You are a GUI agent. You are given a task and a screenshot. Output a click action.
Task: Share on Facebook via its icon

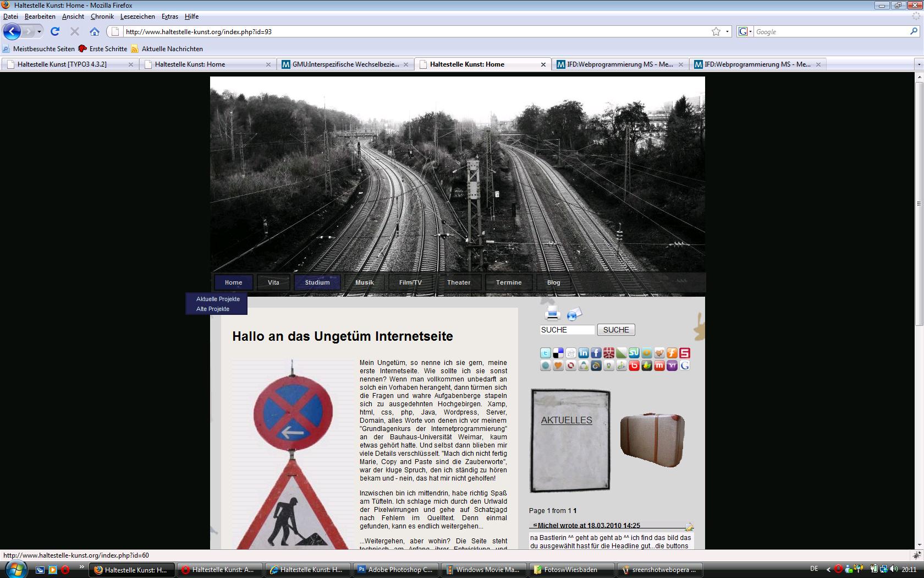pos(596,353)
